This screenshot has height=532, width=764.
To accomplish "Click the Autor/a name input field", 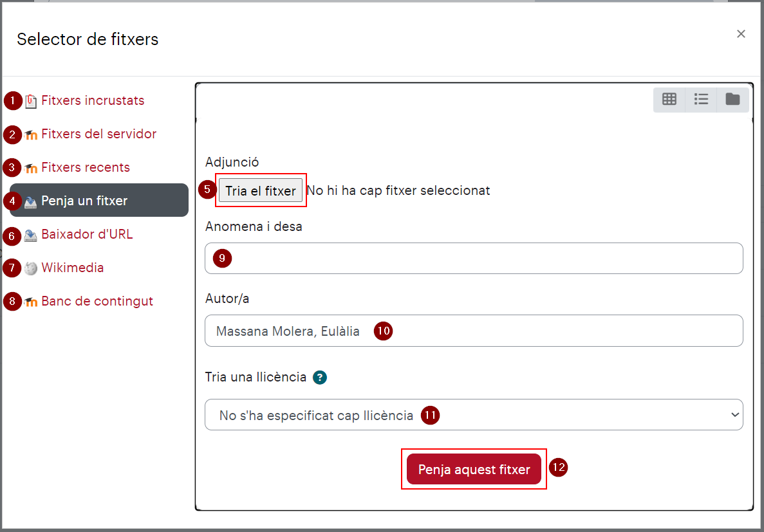I will pyautogui.click(x=474, y=331).
